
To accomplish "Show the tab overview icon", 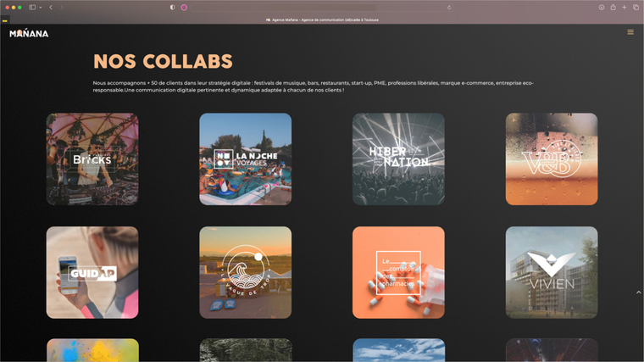I will click(x=636, y=8).
